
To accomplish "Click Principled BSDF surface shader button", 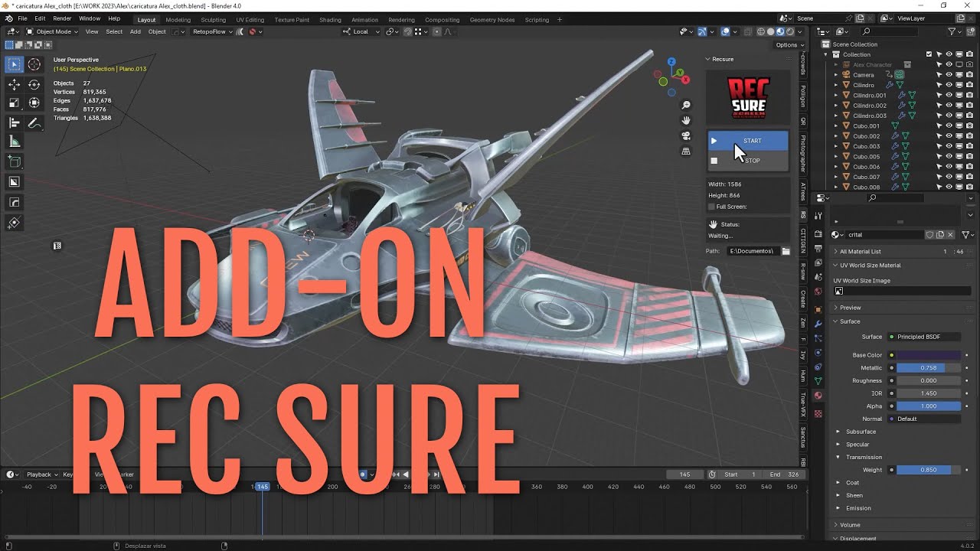I will point(923,337).
